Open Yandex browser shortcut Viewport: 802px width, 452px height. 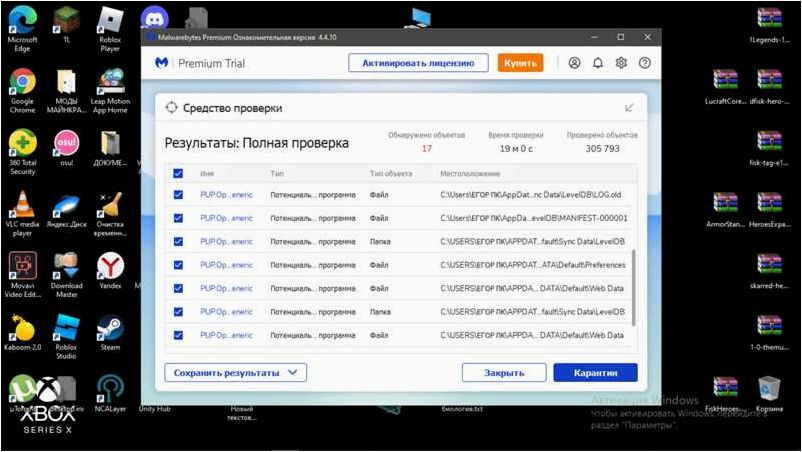tap(110, 271)
